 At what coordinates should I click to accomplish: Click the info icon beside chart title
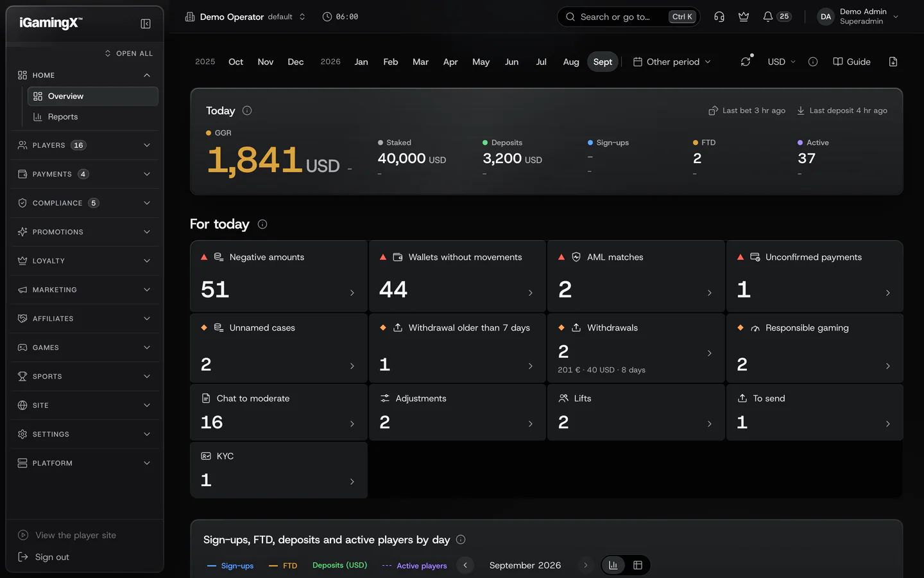[x=461, y=539]
